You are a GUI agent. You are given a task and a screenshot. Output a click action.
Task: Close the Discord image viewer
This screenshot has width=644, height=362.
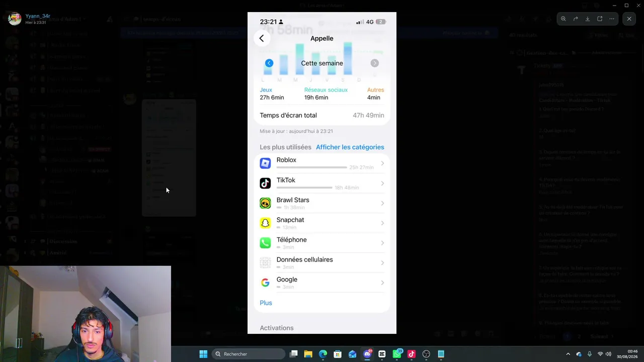[x=629, y=19]
